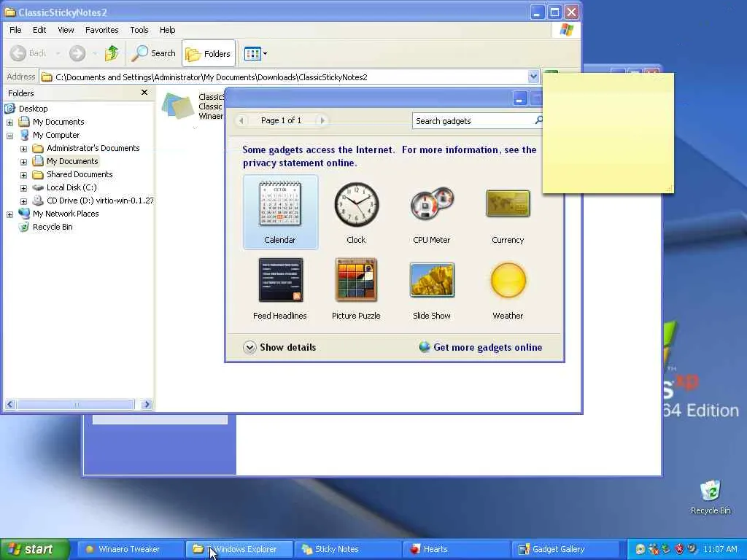Open the Back history dropdown arrow

58,53
